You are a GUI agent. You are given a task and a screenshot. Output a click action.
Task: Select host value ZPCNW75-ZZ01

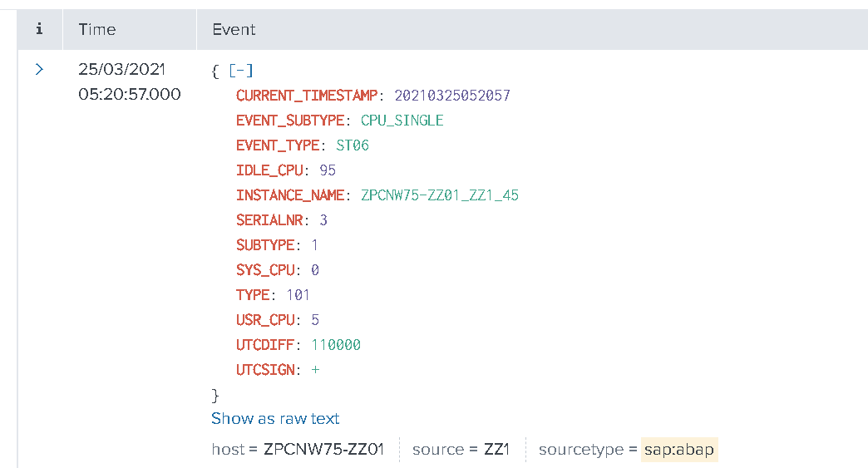323,450
